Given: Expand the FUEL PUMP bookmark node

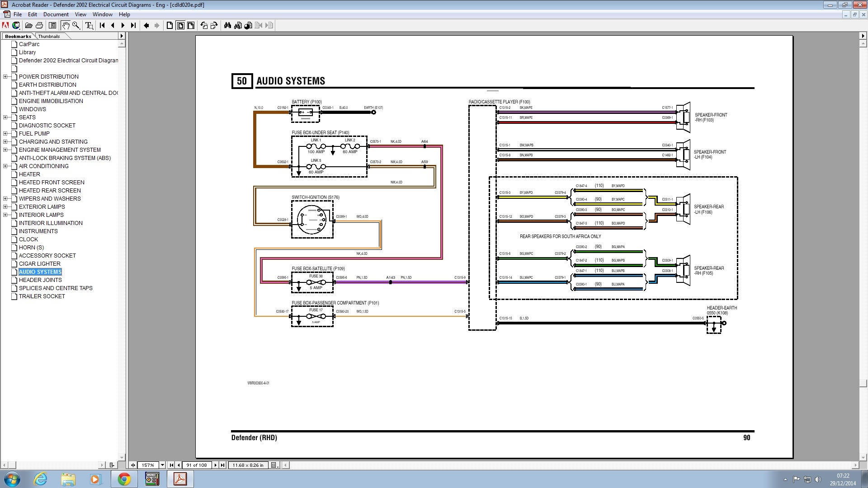Looking at the screenshot, I should tap(5, 134).
